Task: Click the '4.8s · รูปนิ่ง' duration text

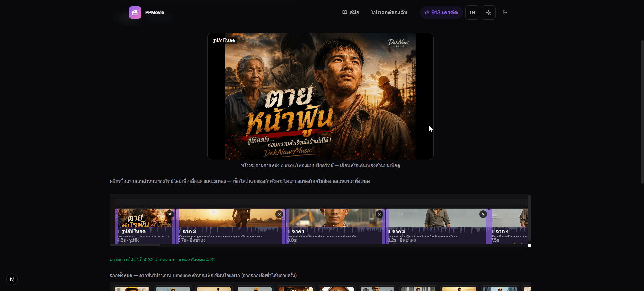Action: 128,240
